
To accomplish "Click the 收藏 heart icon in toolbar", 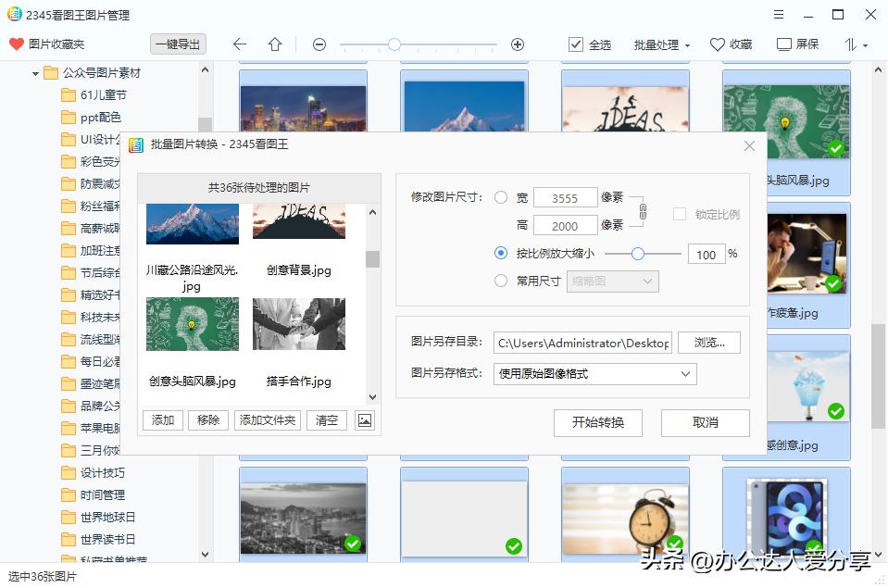I will coord(718,44).
